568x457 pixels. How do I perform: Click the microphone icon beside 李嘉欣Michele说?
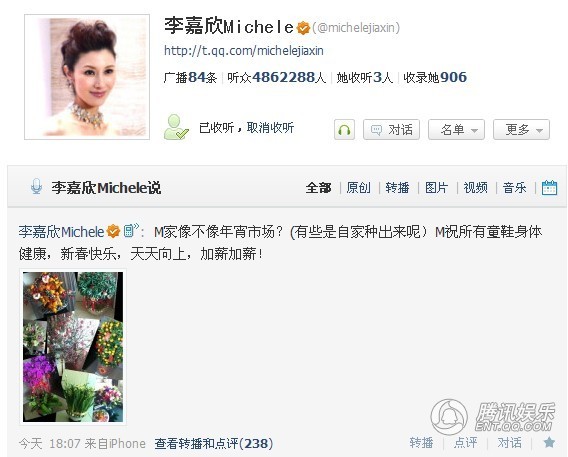[36, 187]
